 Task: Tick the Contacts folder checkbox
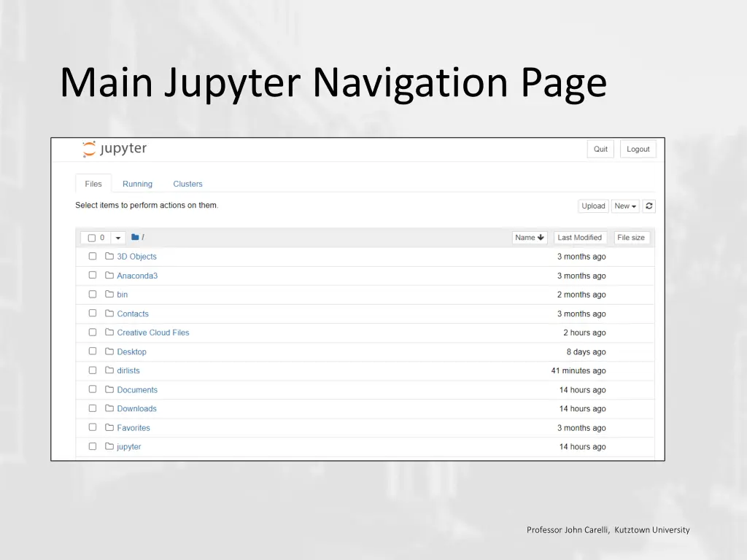click(x=93, y=314)
